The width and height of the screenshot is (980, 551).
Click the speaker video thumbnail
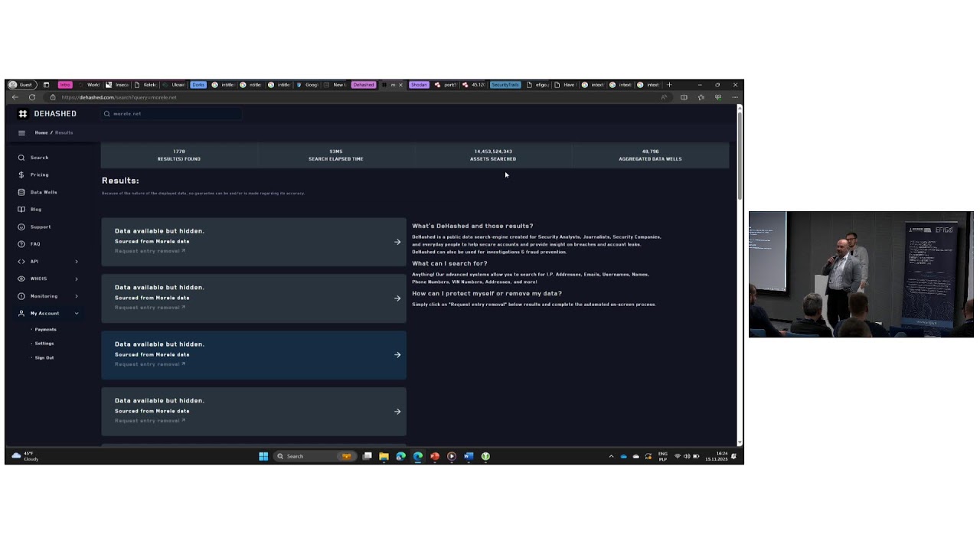(861, 274)
